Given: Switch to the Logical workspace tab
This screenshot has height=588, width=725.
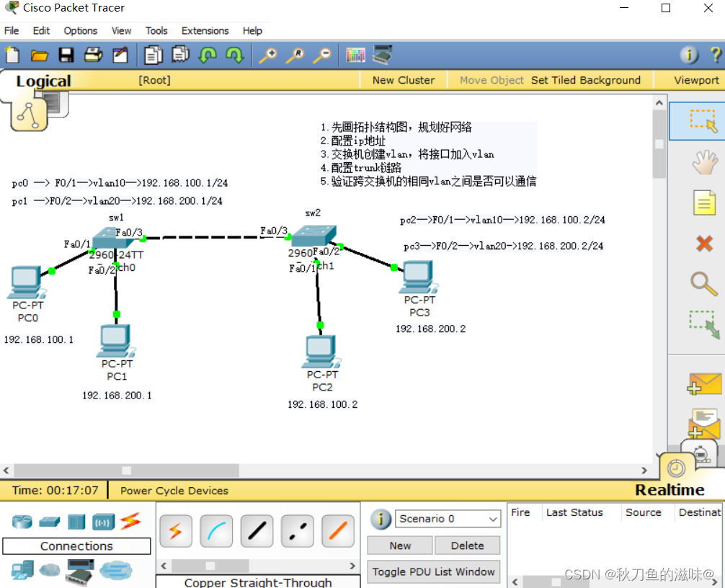Looking at the screenshot, I should pos(43,81).
